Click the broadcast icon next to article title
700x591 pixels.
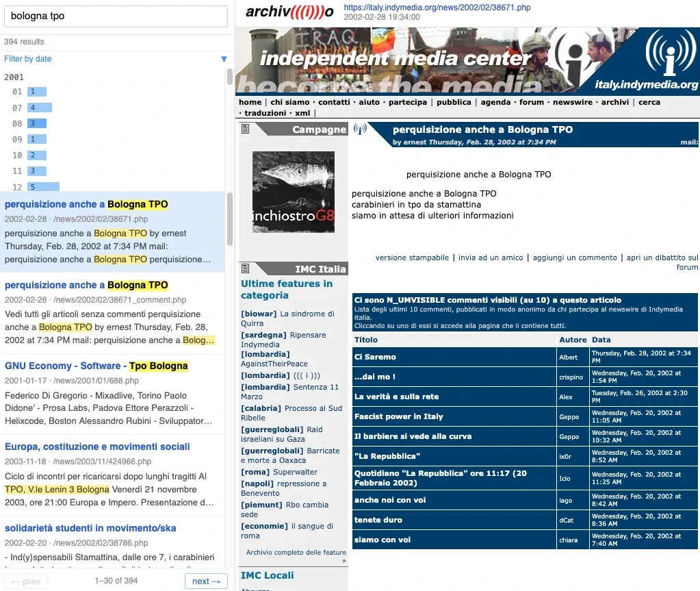coord(361,129)
